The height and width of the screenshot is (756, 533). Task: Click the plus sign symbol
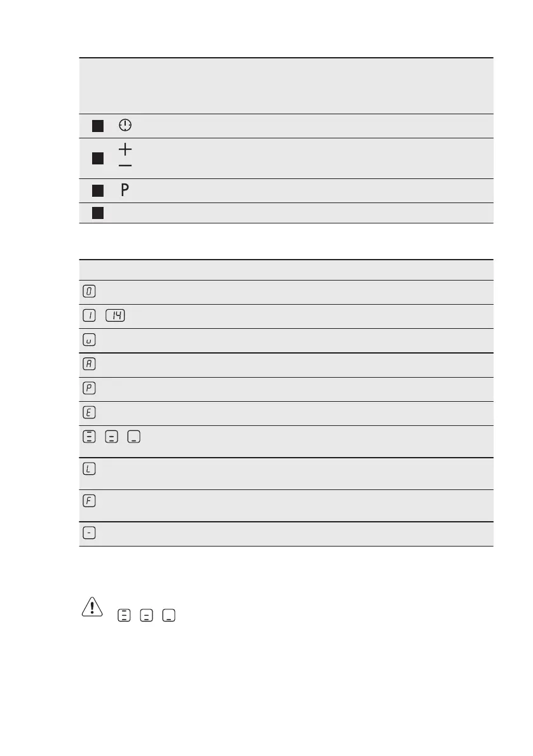pos(125,150)
